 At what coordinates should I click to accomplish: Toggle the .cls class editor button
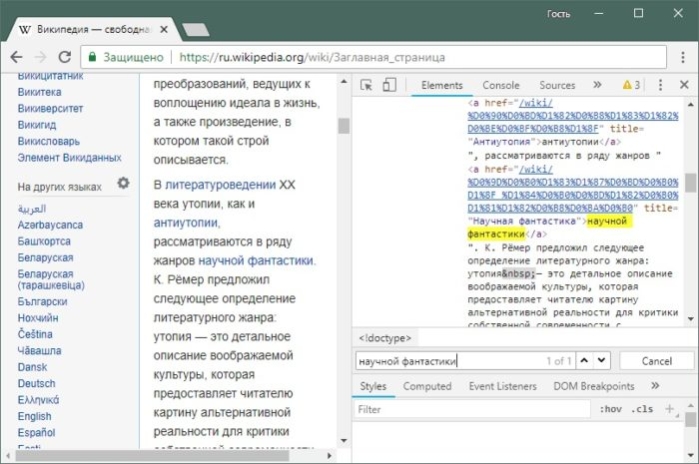[x=642, y=409]
